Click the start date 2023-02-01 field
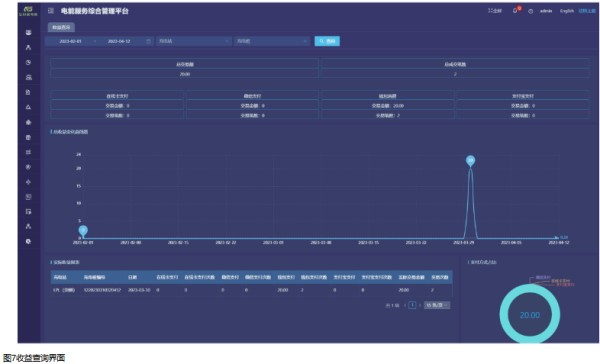Viewport: 600px width, 364px height. coord(70,41)
